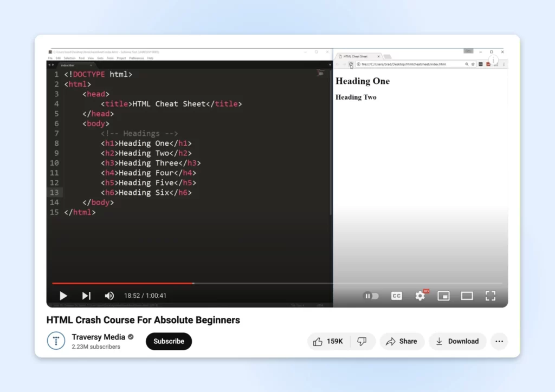Click the dark browser extension icon
Image resolution: width=555 pixels, height=392 pixels.
(x=481, y=64)
